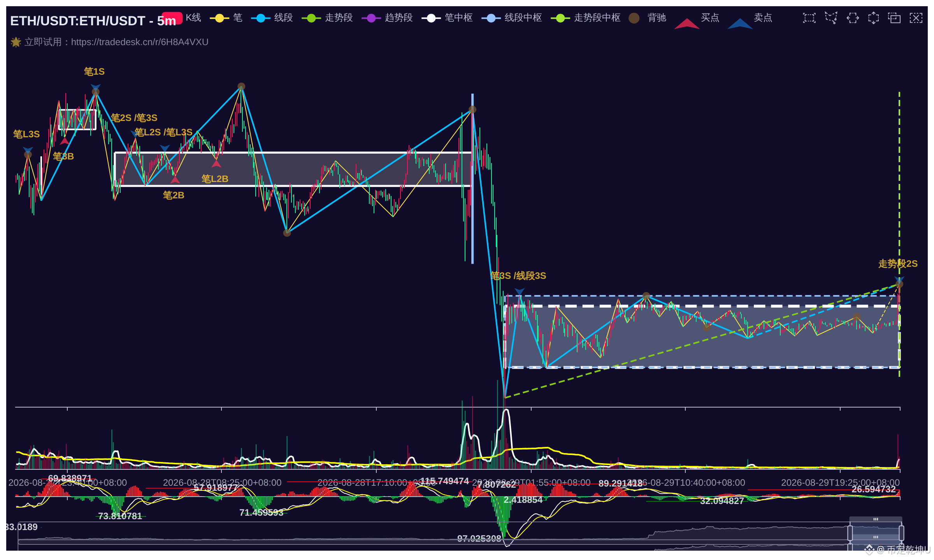Click the top grip of the zoom slider
This screenshot has width=934, height=560.
pyautogui.click(x=876, y=519)
